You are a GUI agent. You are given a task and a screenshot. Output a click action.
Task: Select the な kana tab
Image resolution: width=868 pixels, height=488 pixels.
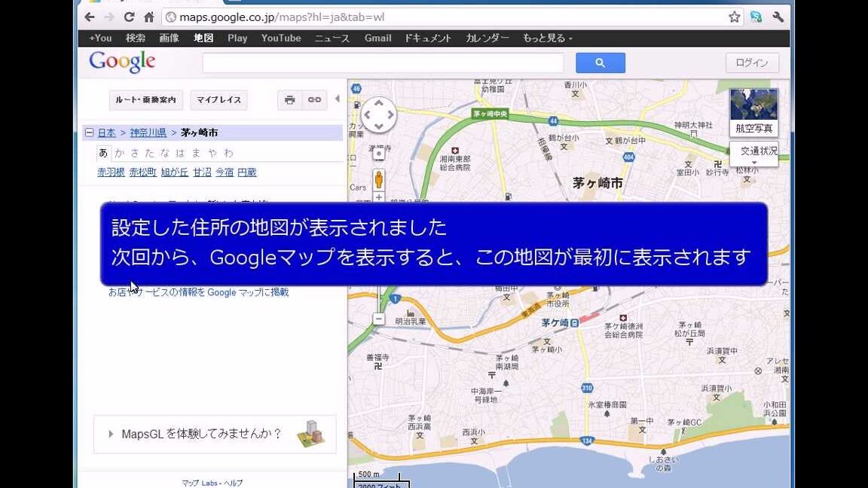click(x=165, y=153)
